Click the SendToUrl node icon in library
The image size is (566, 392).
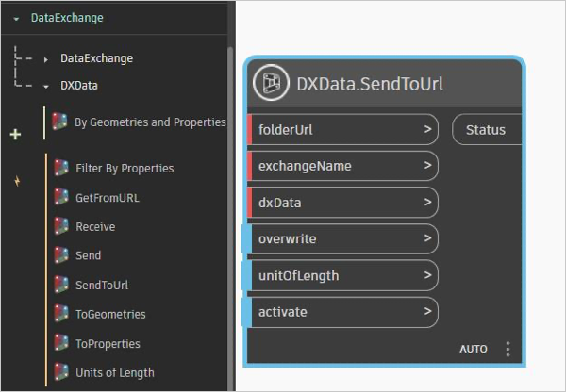tap(61, 285)
